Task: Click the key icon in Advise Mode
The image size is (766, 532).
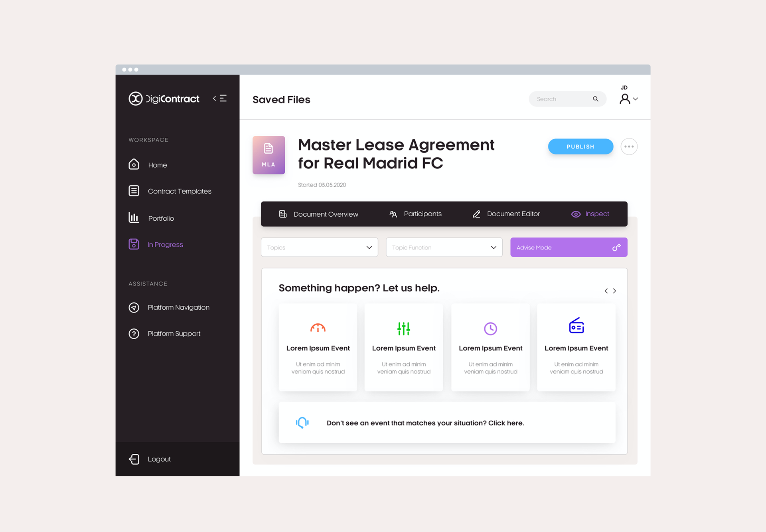Action: coord(616,247)
